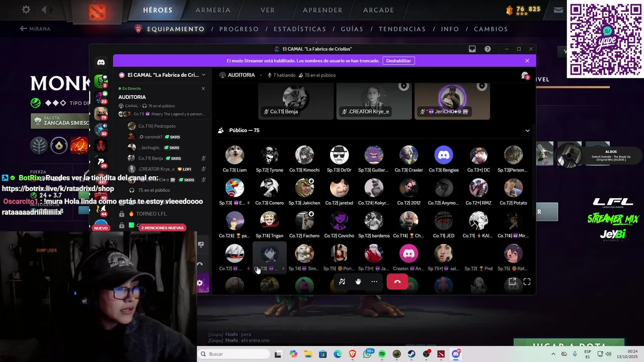
Task: Open Discord inbox icon in title bar
Action: click(x=472, y=49)
